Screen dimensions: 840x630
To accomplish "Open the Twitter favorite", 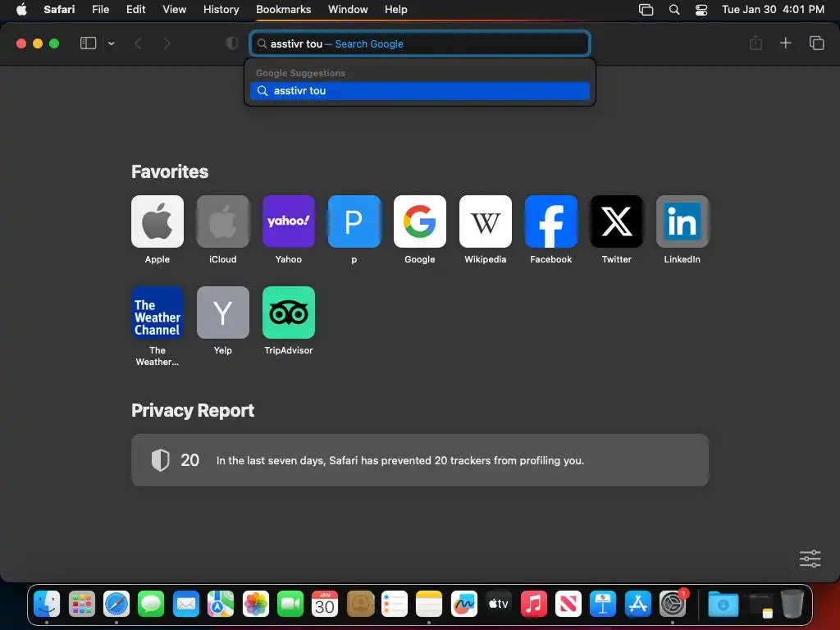I will click(x=617, y=221).
